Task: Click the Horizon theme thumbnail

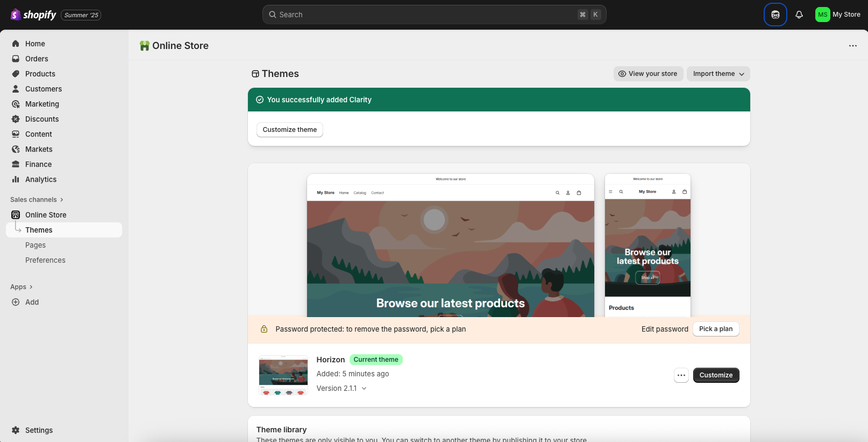Action: (283, 375)
